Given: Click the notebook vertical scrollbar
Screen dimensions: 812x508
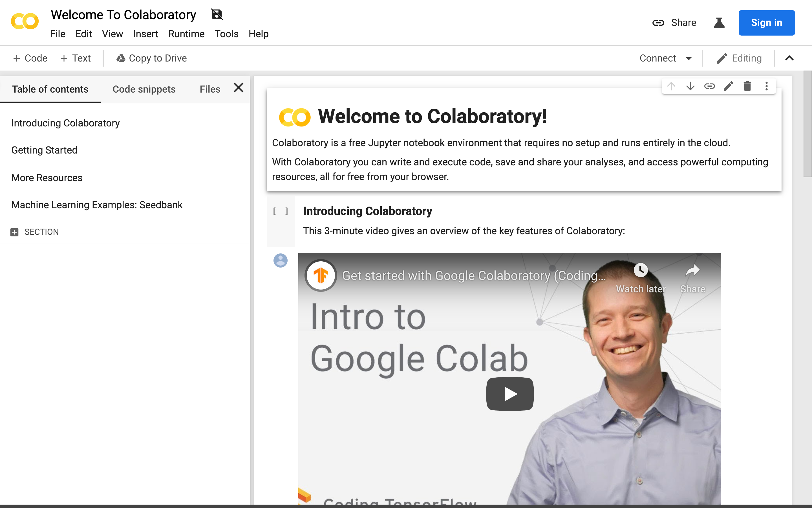Looking at the screenshot, I should pyautogui.click(x=808, y=124).
